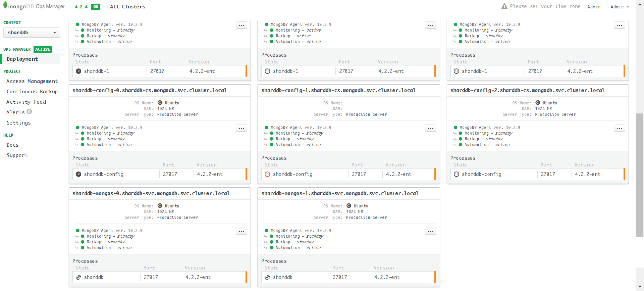The image size is (644, 291).
Task: Open Docs under Help
Action: tap(13, 145)
